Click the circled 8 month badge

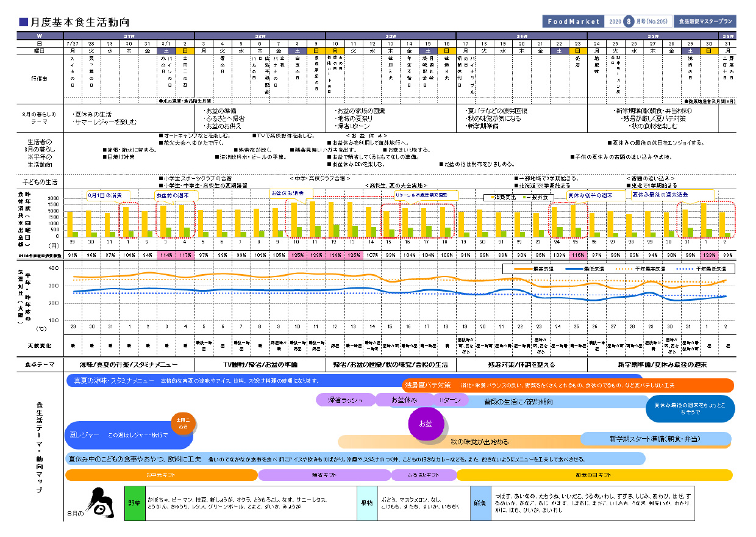[628, 21]
